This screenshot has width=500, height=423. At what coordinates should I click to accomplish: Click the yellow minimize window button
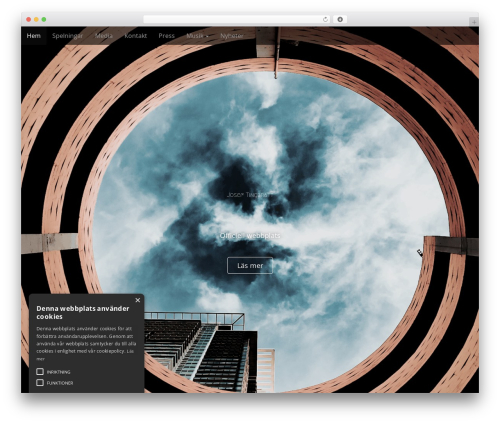(x=36, y=20)
